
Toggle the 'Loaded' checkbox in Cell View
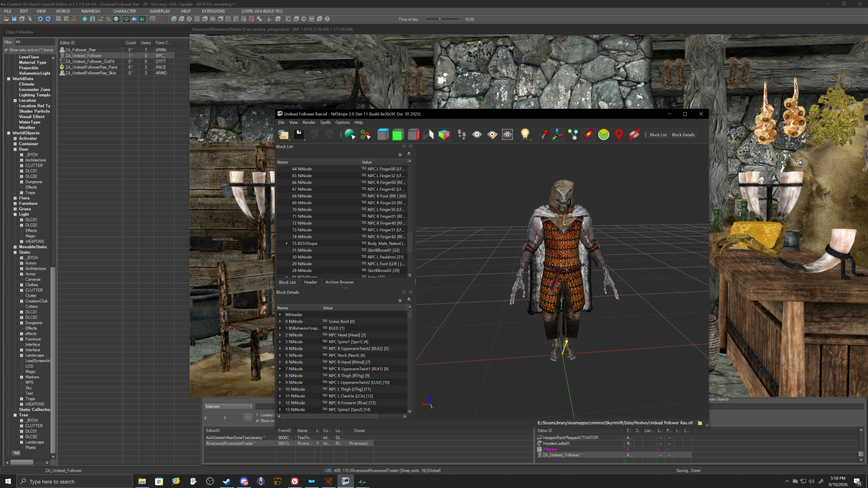pyautogui.click(x=257, y=415)
